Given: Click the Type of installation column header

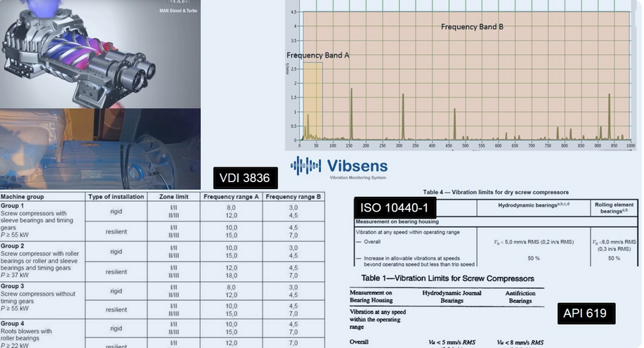Looking at the screenshot, I should [116, 197].
